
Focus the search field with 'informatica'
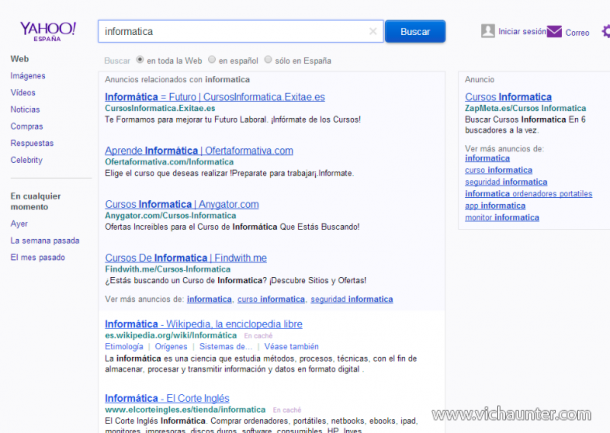(240, 31)
